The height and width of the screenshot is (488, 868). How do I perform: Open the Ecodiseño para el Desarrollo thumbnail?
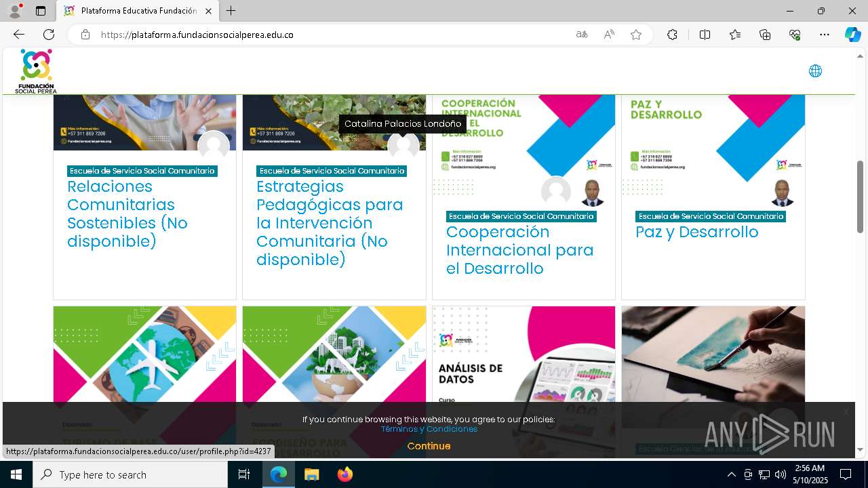[x=334, y=354]
